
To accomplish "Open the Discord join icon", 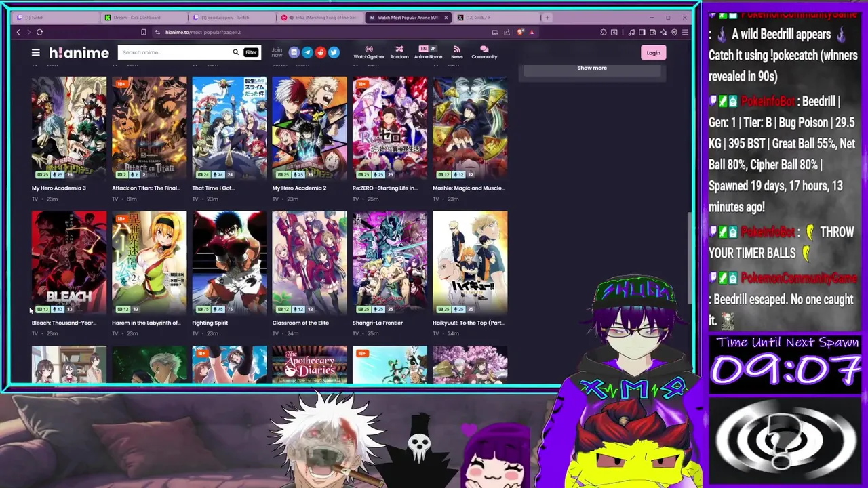I will click(x=294, y=52).
